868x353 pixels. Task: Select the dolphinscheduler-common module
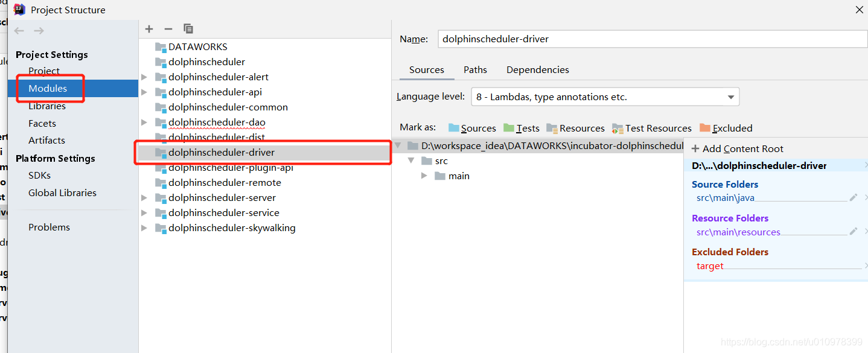click(228, 107)
